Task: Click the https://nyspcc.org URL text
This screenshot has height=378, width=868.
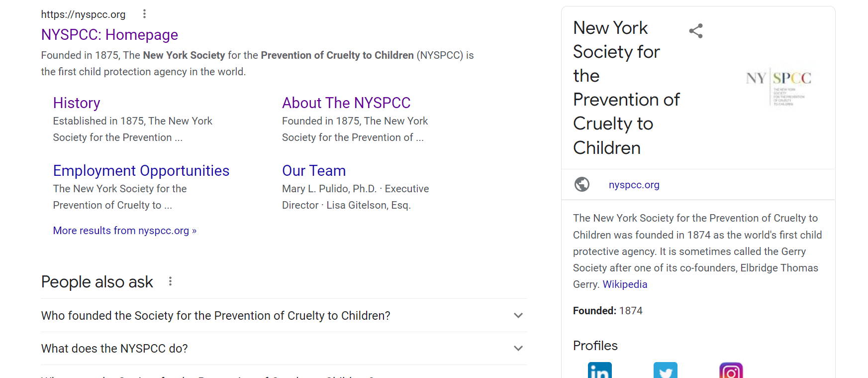Action: tap(83, 14)
